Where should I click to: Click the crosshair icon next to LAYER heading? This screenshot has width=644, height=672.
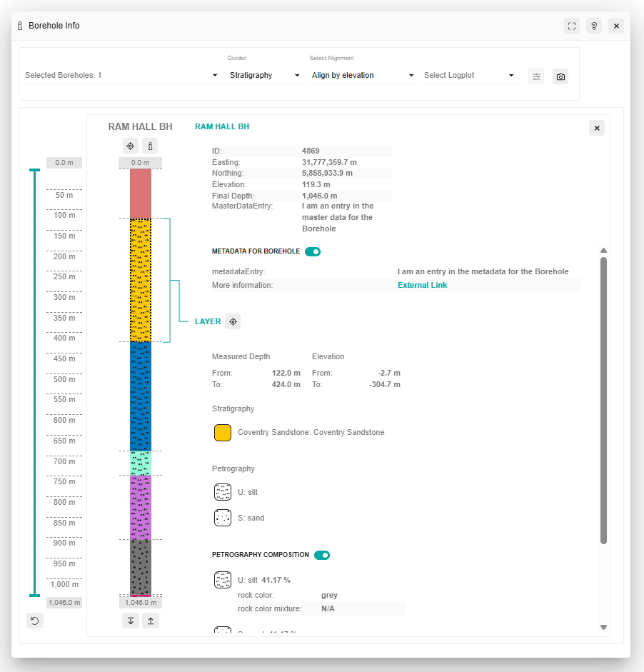pos(233,321)
